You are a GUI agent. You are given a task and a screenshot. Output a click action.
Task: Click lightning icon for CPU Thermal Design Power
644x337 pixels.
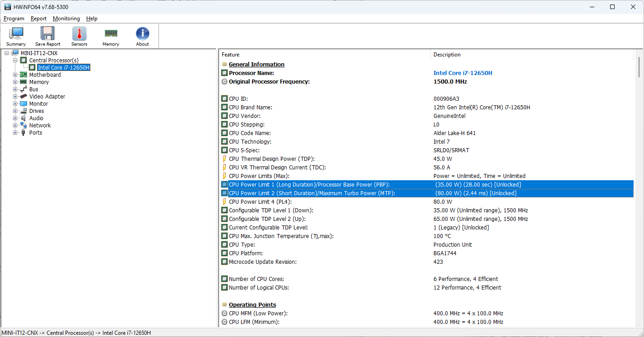click(224, 159)
